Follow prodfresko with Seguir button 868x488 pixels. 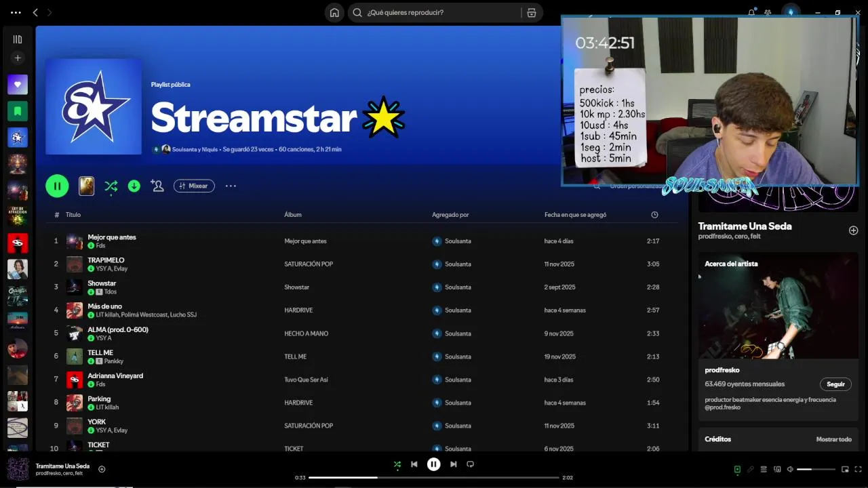[835, 384]
